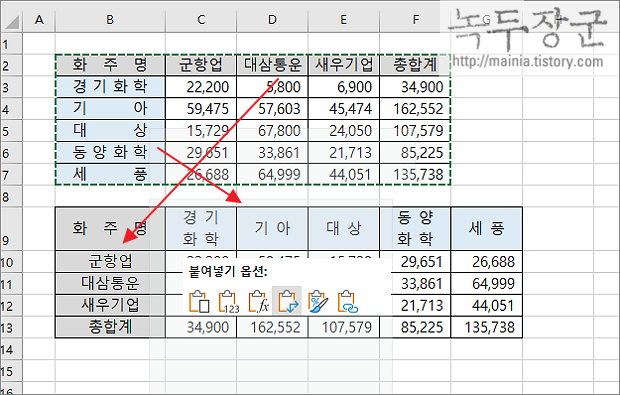Select column F header
This screenshot has height=395, width=620.
pos(415,20)
